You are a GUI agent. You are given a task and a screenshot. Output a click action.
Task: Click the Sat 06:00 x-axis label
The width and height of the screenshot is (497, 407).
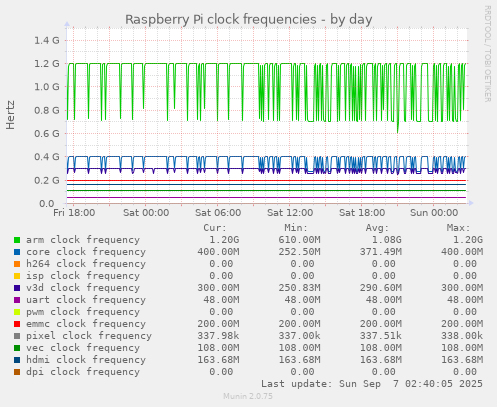[x=218, y=213]
